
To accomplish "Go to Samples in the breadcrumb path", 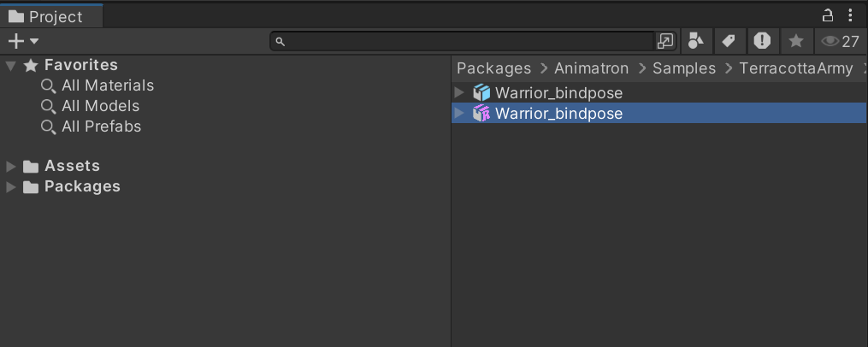I will point(683,68).
